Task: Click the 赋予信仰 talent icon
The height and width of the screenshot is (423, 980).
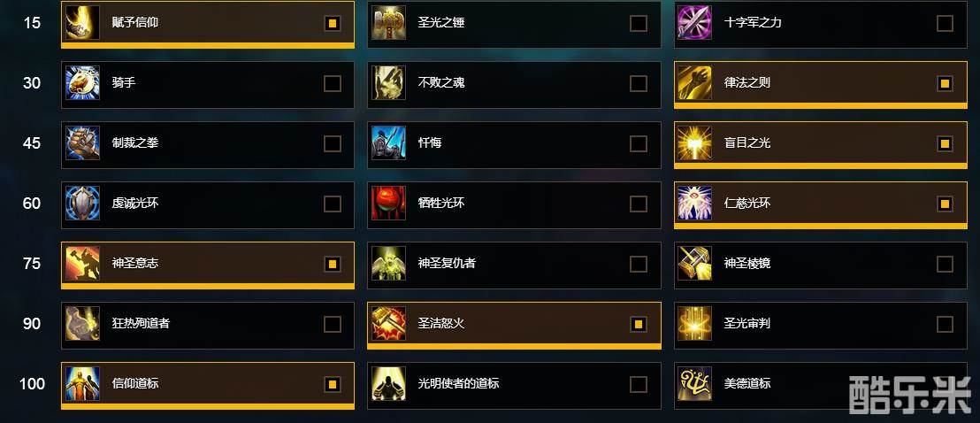Action: point(82,22)
